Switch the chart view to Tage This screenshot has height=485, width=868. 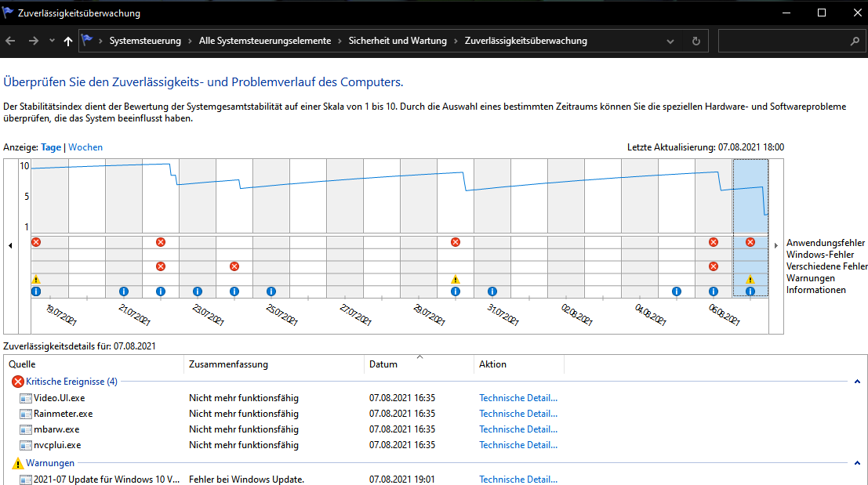(51, 147)
